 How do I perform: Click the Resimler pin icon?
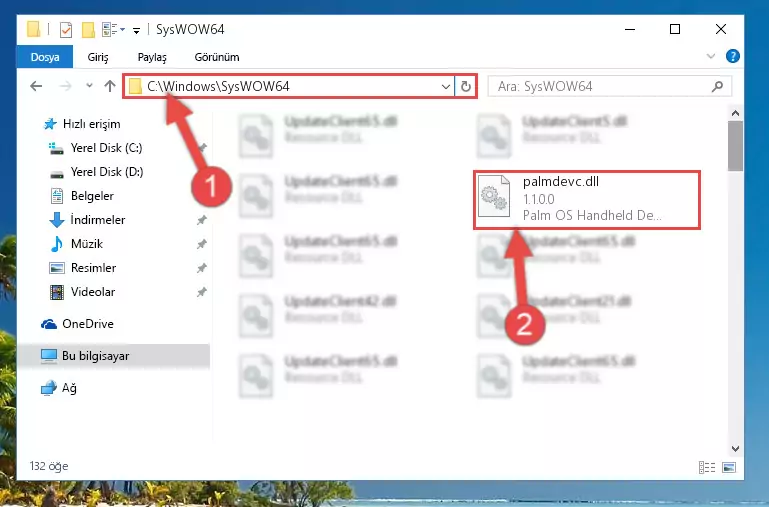(x=202, y=268)
